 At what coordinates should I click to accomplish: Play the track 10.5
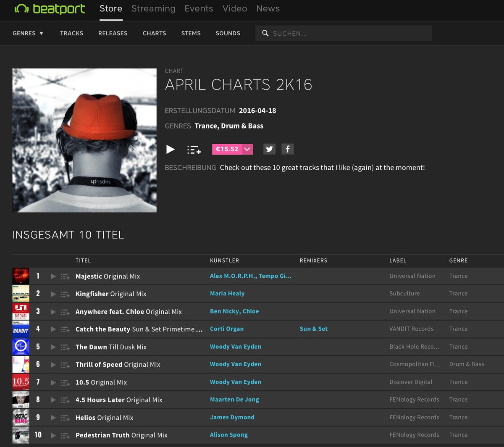[x=53, y=382]
